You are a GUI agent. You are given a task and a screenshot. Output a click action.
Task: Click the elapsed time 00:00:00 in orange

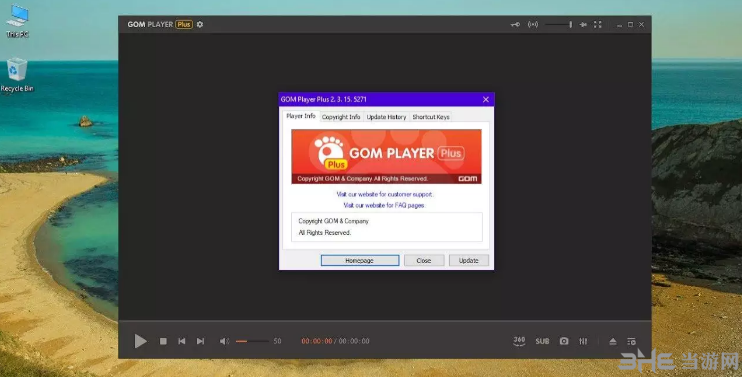317,341
